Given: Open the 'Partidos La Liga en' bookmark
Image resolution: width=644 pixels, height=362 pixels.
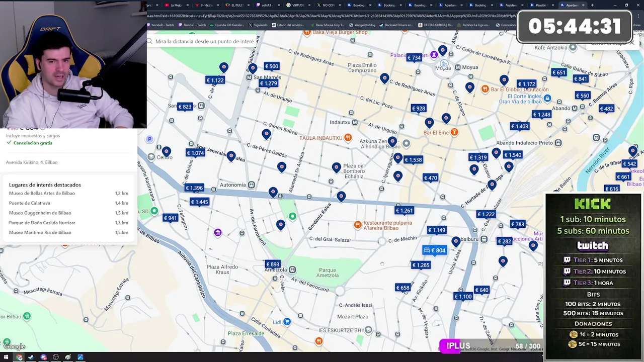Looking at the screenshot, I should click(473, 25).
